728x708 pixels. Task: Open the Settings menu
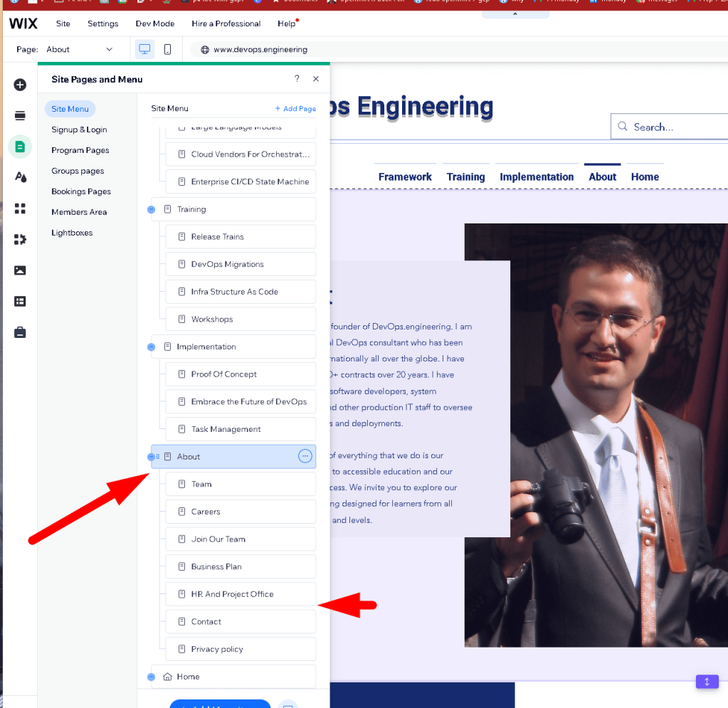click(x=102, y=23)
